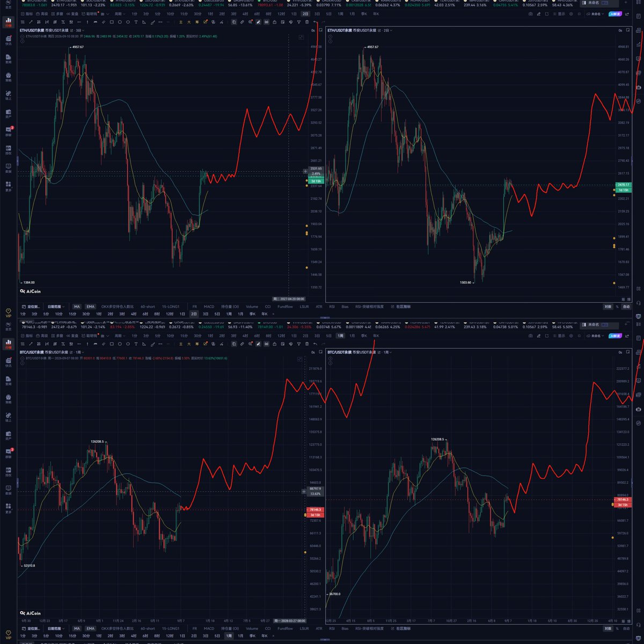
Task: Click the camera screenshot icon in the ETH screen toolbar
Action: coord(531,14)
